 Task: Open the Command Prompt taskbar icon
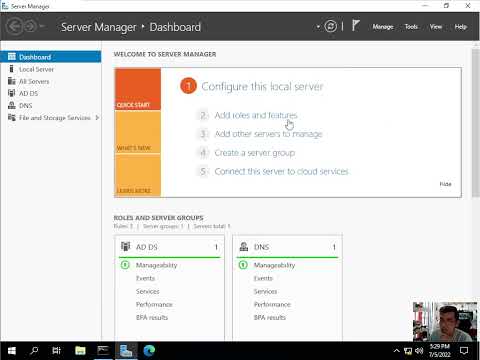pyautogui.click(x=103, y=351)
